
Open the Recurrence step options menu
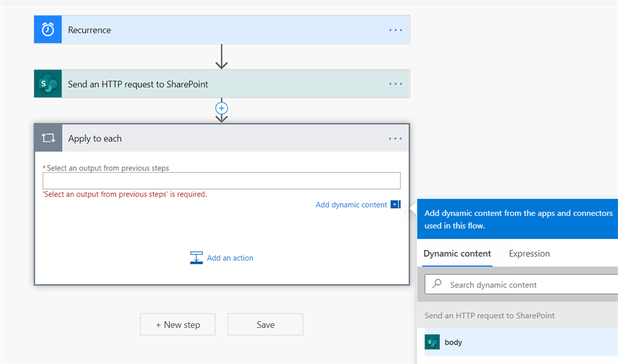(395, 30)
